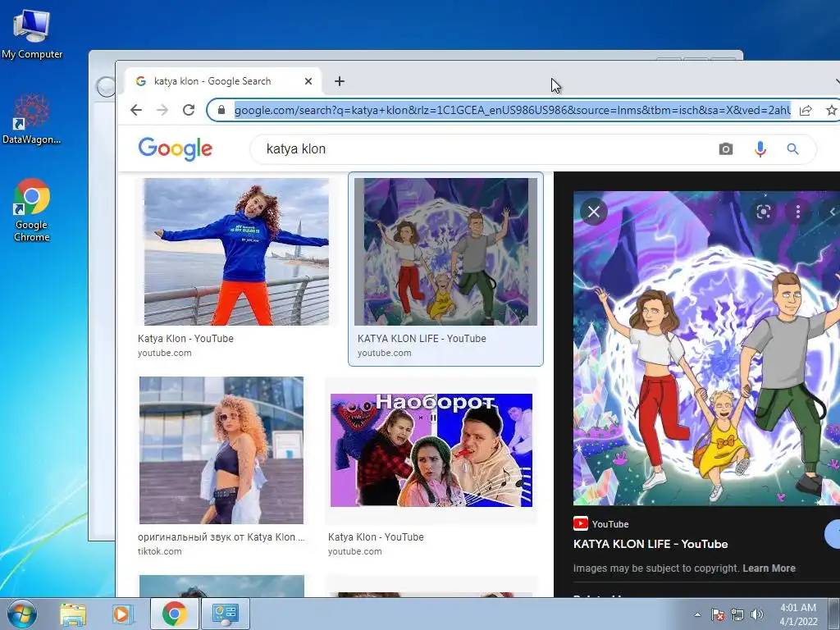
Task: Search inside image with Lens icon
Action: (764, 212)
